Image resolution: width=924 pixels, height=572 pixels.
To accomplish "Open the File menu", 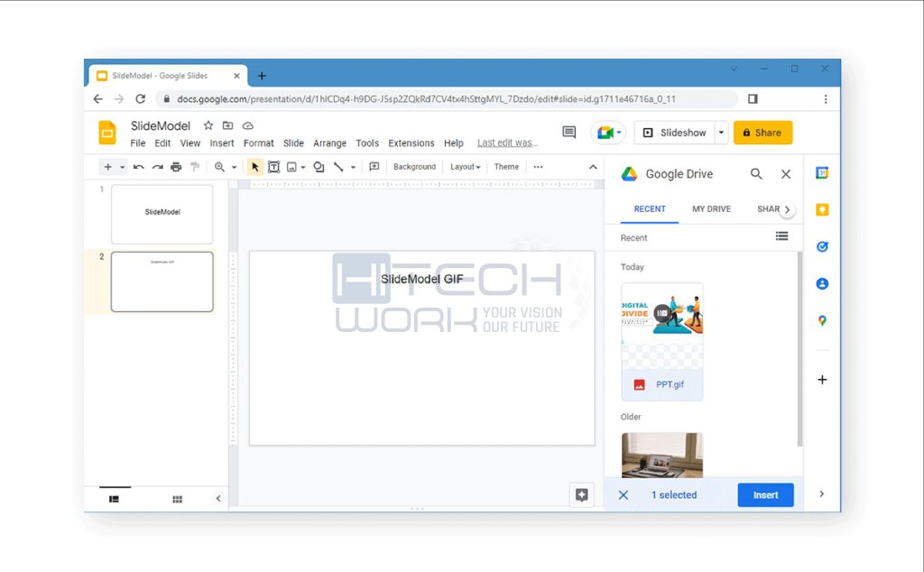I will tap(138, 143).
